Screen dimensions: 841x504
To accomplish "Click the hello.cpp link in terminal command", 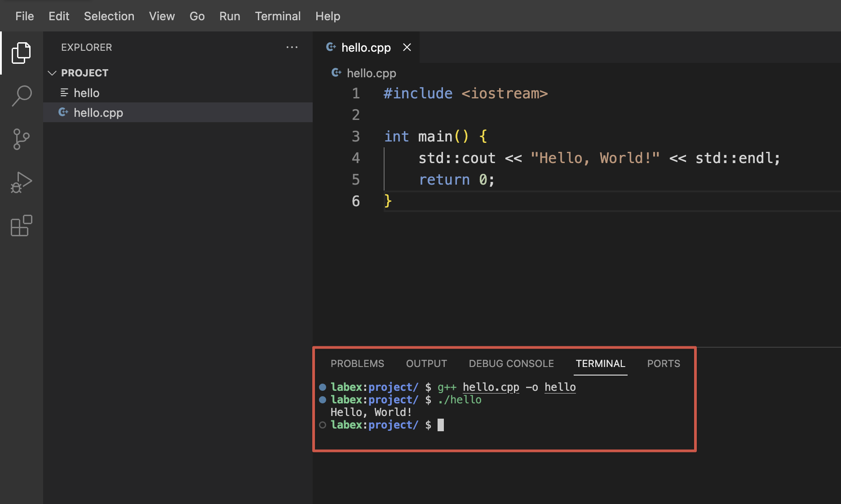I will (x=491, y=387).
